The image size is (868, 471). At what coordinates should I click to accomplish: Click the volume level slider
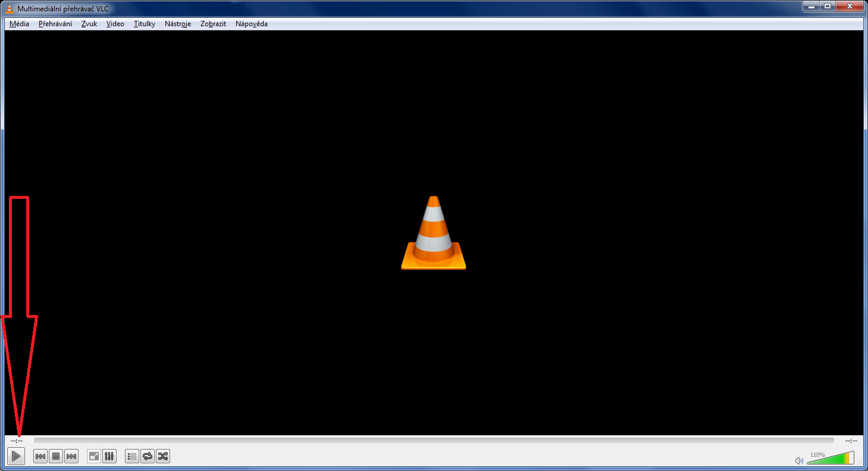coord(830,459)
